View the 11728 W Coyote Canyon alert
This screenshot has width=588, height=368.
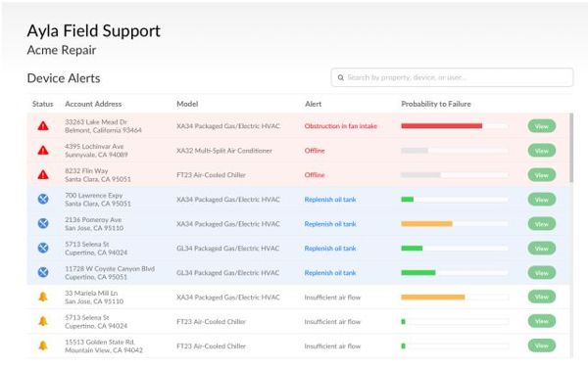pyautogui.click(x=542, y=272)
